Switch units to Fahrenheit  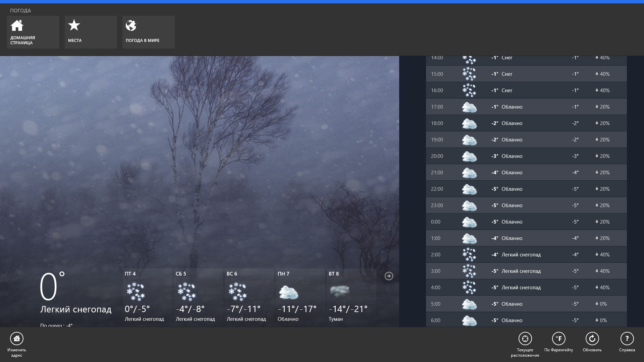click(x=558, y=339)
